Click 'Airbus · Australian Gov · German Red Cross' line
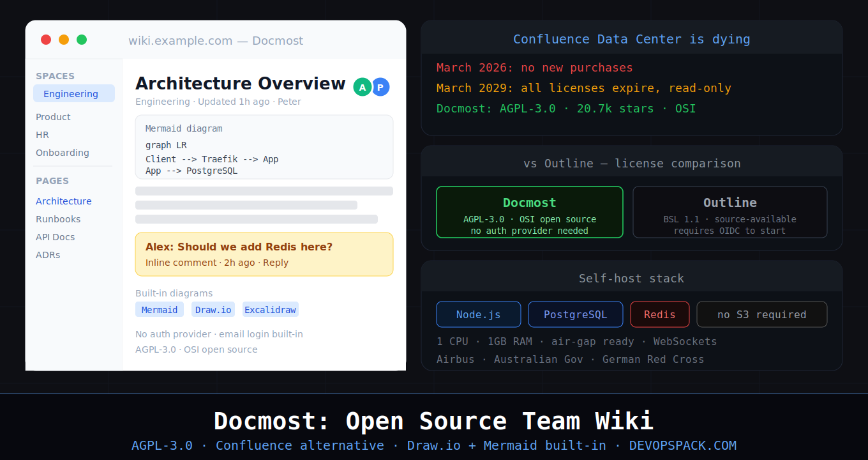868x460 pixels. [x=571, y=359]
